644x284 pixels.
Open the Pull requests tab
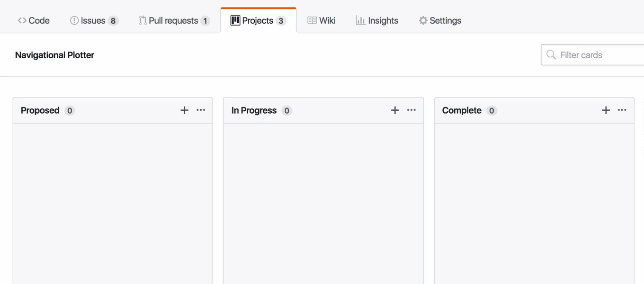coord(173,20)
